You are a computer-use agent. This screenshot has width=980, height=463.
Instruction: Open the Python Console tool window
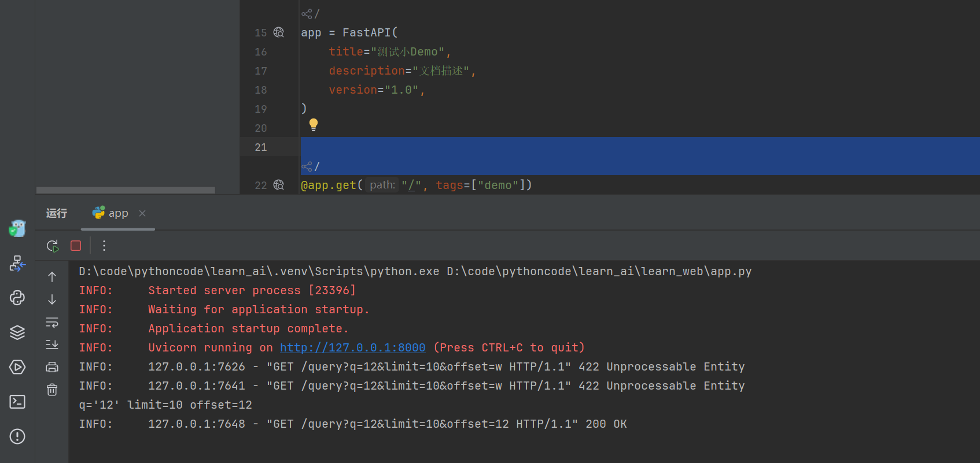click(x=17, y=298)
